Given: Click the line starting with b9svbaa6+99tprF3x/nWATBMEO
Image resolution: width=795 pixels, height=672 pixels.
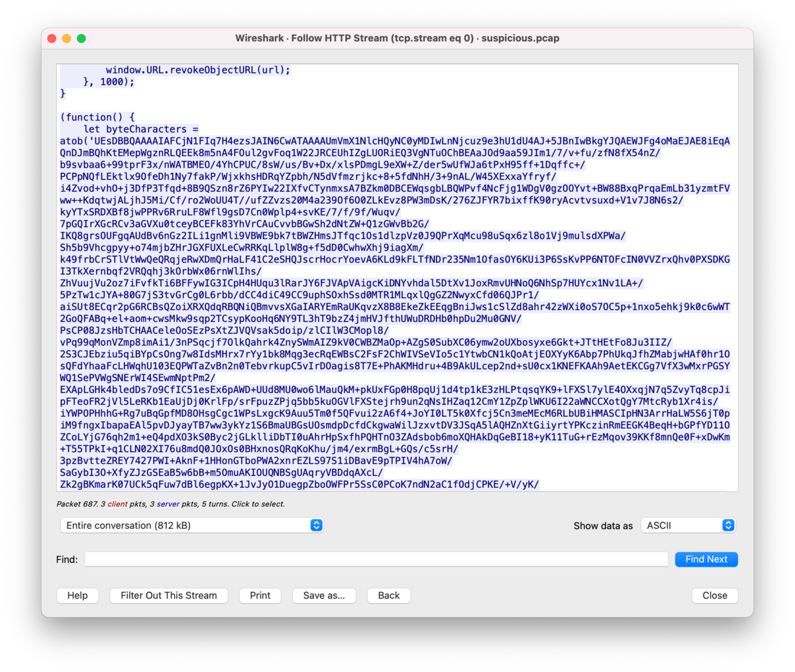Looking at the screenshot, I should [323, 165].
